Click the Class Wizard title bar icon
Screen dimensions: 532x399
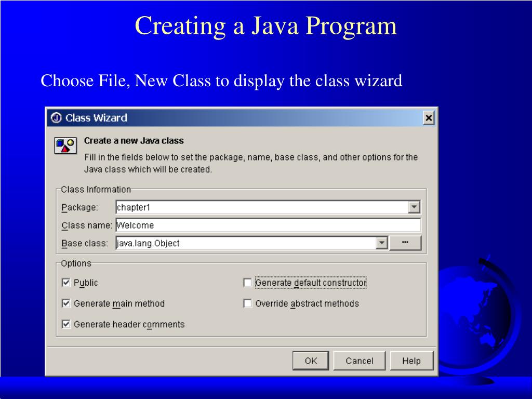(56, 118)
